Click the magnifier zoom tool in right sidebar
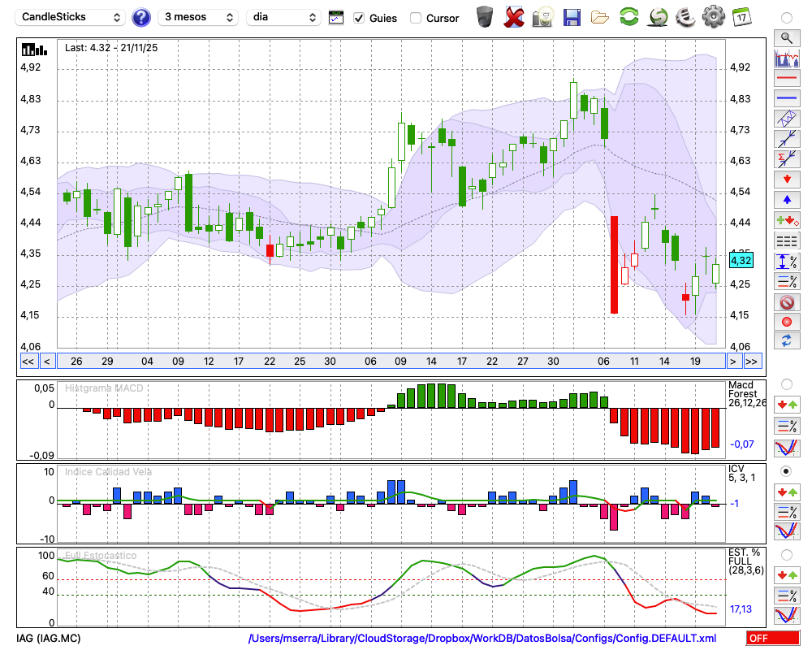 [786, 37]
